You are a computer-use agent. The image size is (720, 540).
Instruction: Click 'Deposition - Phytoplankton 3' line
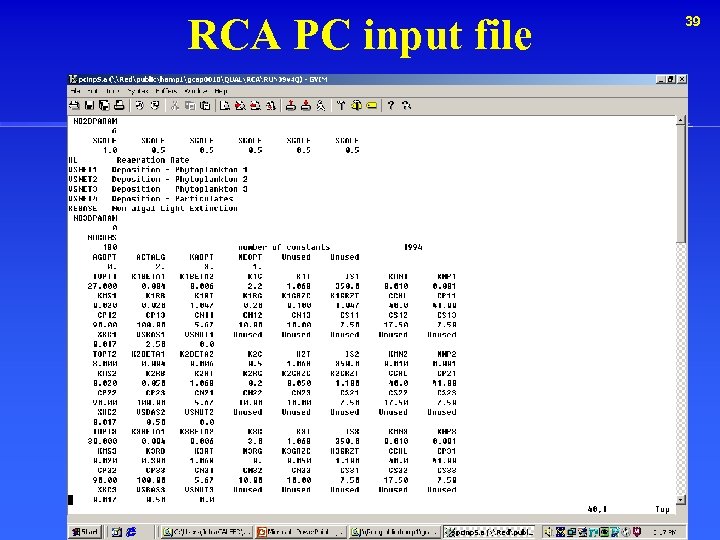[x=180, y=189]
